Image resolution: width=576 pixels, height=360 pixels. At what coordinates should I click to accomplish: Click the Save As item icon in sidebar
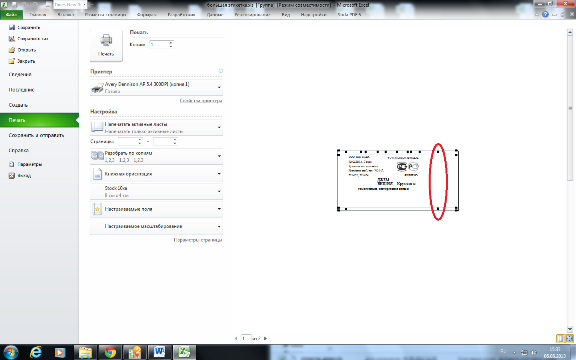click(12, 39)
